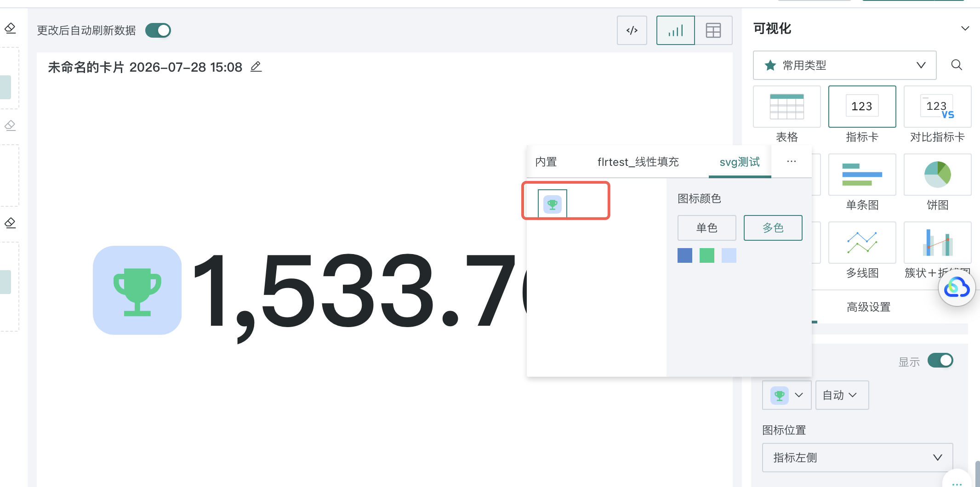Viewport: 980px width, 487px height.
Task: Open the 指标左侧 icon position dropdown
Action: (858, 458)
